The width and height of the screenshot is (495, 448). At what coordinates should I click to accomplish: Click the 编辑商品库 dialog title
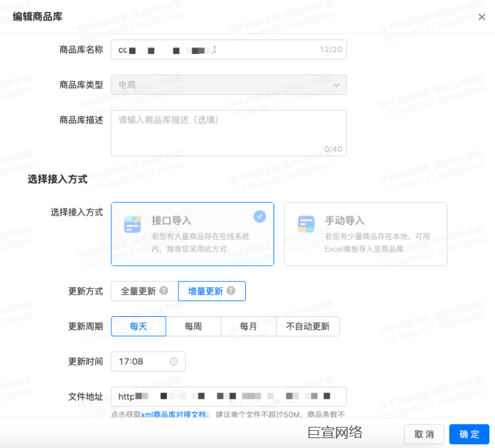pos(38,16)
